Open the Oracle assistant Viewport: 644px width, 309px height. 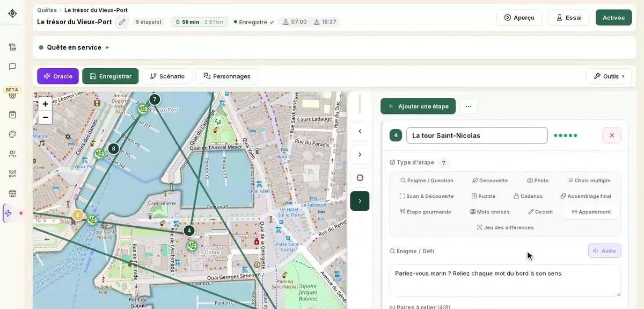click(x=58, y=76)
